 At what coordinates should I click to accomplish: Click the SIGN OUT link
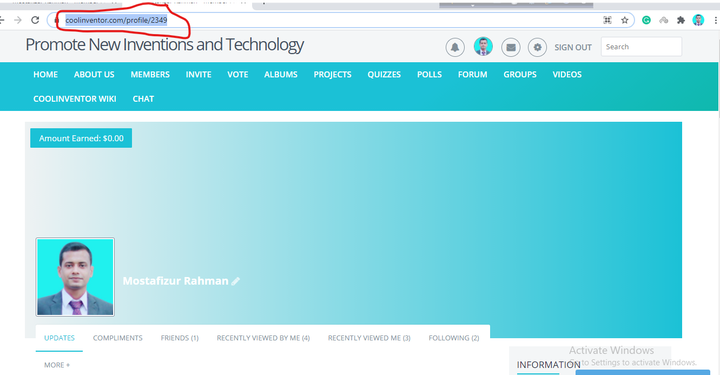pyautogui.click(x=573, y=47)
